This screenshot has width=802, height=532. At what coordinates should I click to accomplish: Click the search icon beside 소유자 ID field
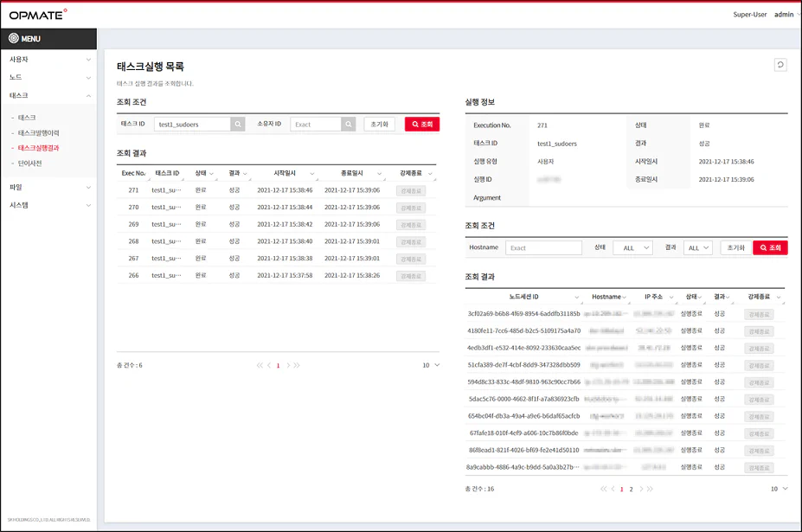point(349,125)
